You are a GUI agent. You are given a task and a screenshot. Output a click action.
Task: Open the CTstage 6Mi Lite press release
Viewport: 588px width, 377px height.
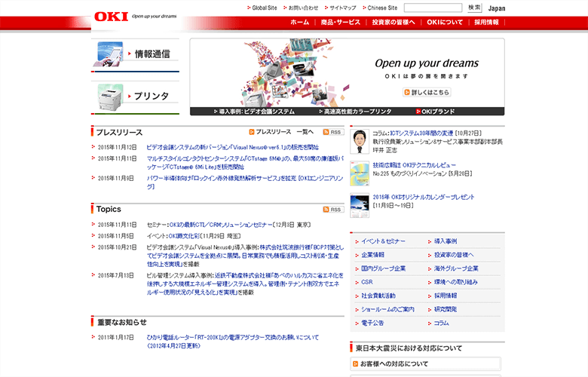(x=245, y=163)
